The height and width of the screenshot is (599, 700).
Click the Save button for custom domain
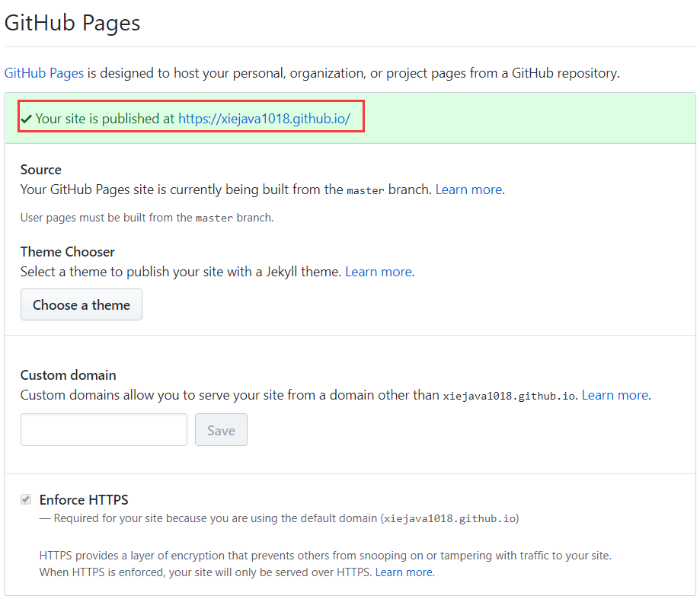[221, 430]
